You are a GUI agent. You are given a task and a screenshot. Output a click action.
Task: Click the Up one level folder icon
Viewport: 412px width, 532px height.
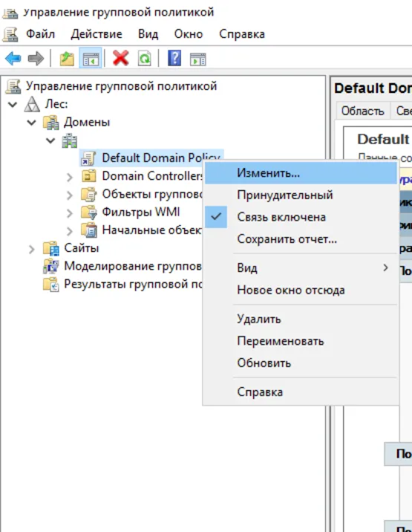coord(67,59)
